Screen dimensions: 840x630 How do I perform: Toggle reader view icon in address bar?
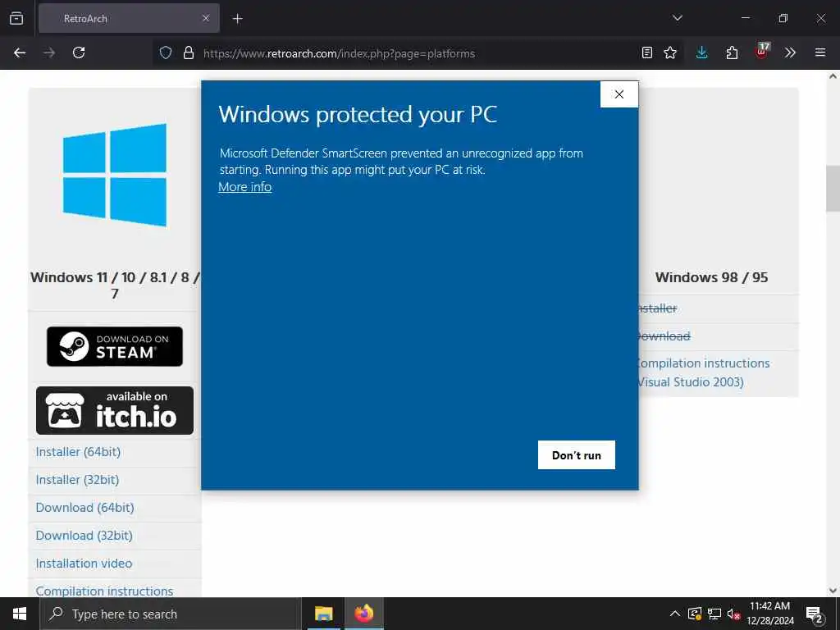(647, 52)
